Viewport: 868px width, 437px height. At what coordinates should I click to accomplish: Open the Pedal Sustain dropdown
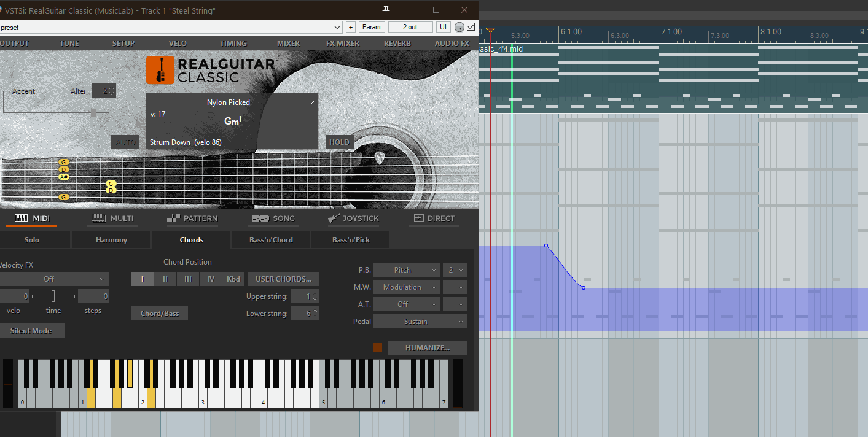click(x=420, y=322)
